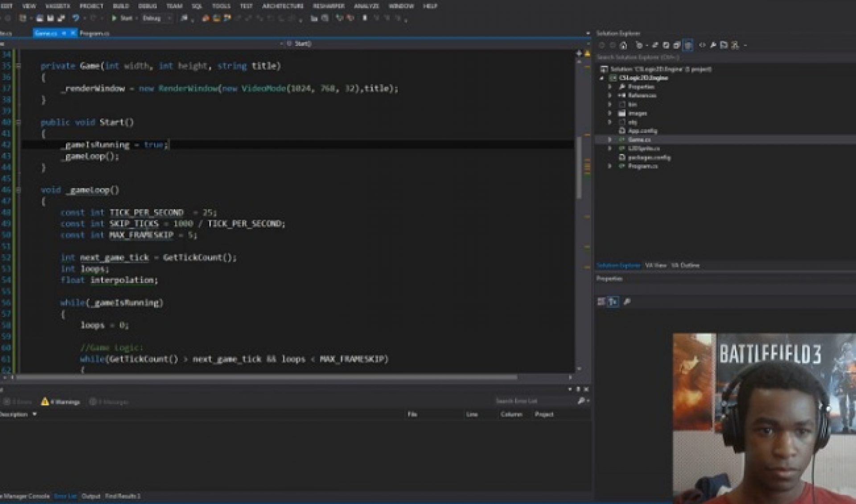
Task: Expand the bin folder
Action: point(610,104)
